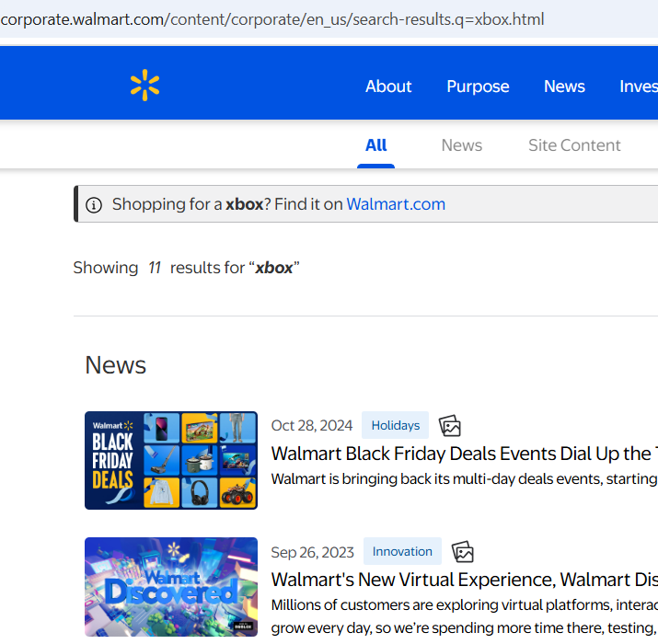Follow the Walmart.com shopping link

(396, 204)
